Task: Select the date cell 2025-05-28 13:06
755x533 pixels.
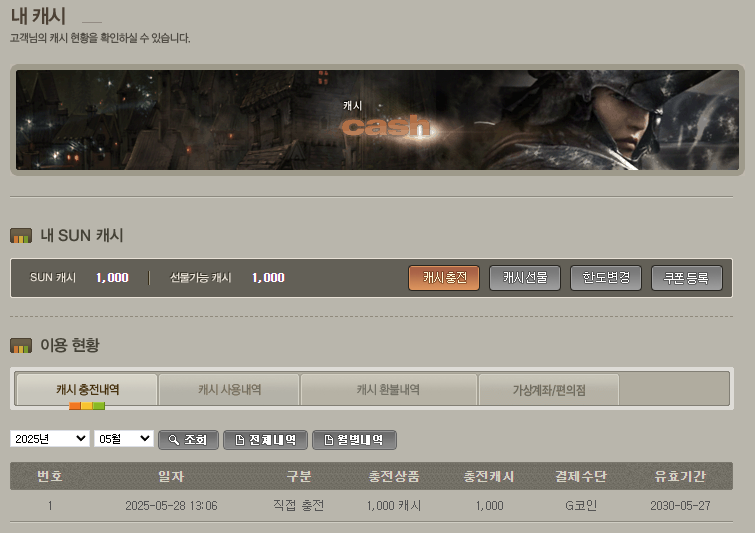Action: (x=171, y=506)
